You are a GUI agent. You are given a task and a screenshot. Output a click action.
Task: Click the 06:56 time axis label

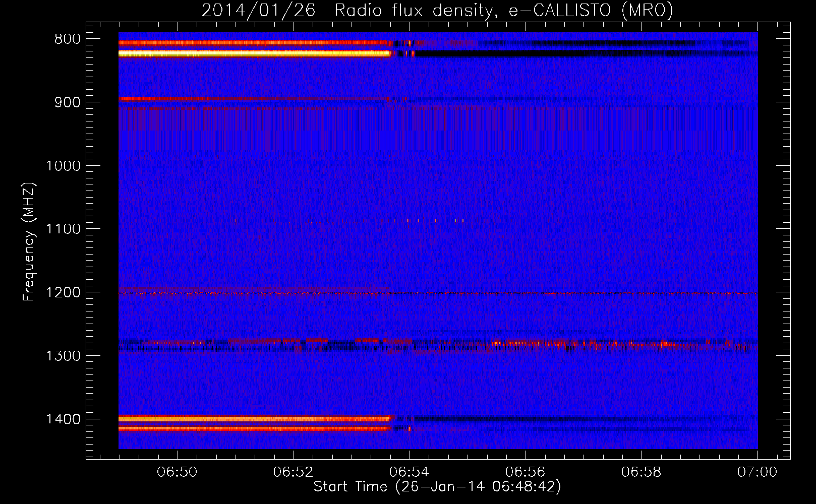526,472
